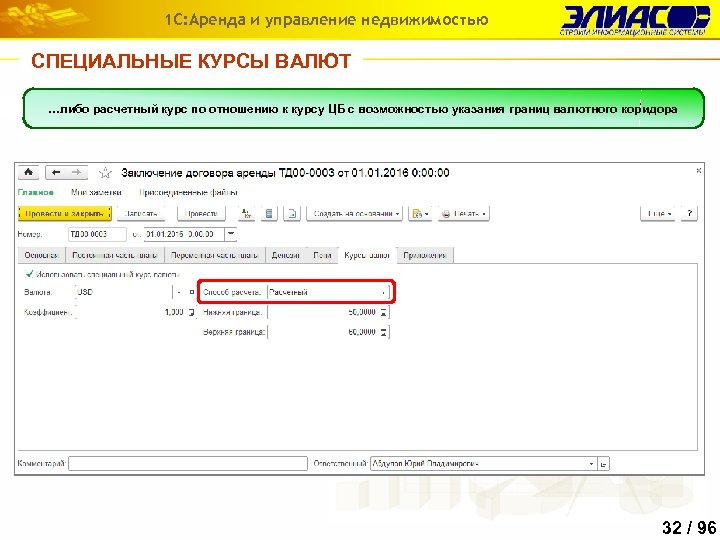The image size is (720, 540).
Task: Open the Мои заметки section
Action: click(96, 192)
